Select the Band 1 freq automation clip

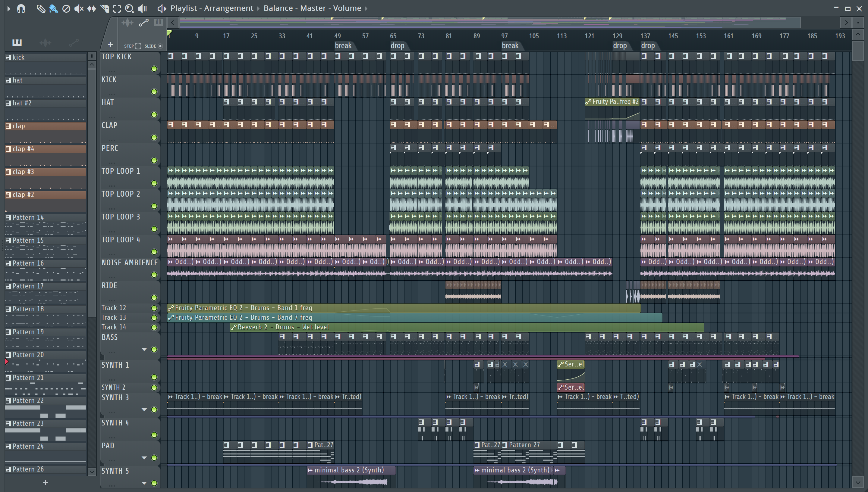[404, 308]
